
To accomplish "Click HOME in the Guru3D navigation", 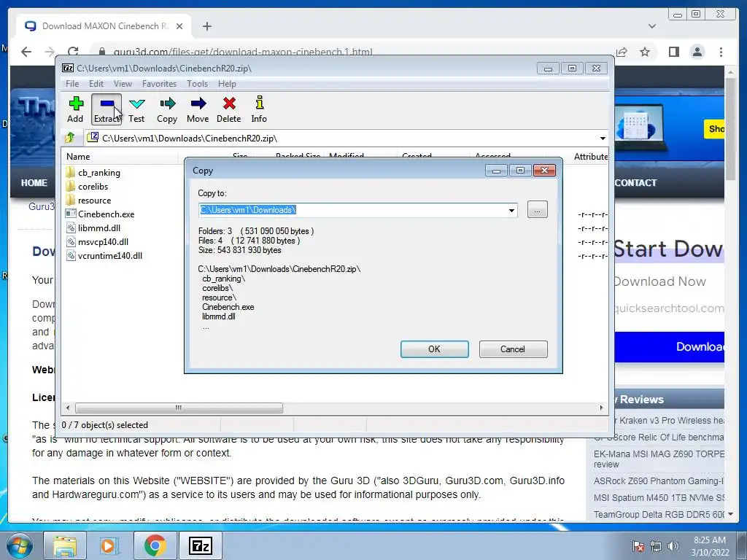I will pyautogui.click(x=34, y=183).
